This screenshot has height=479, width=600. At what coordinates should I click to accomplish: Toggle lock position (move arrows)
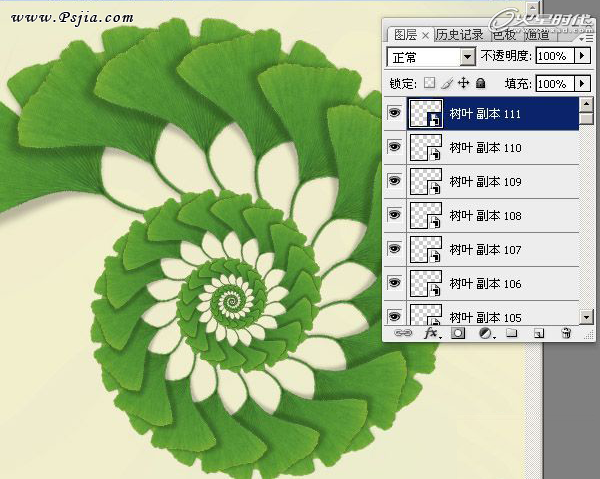[463, 84]
